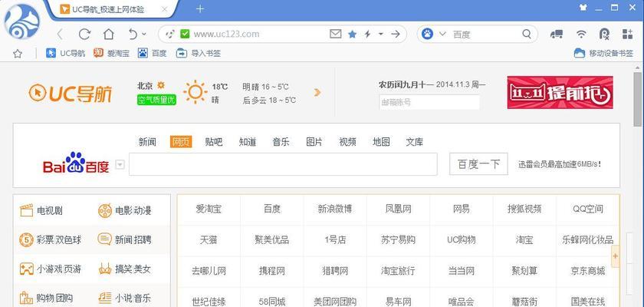Go back with the back arrow
This screenshot has height=307, width=644.
[x=60, y=34]
